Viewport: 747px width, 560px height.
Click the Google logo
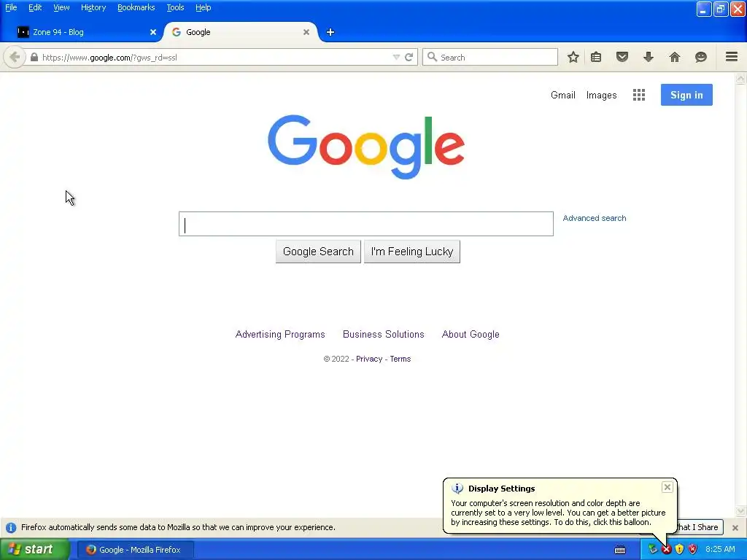366,147
